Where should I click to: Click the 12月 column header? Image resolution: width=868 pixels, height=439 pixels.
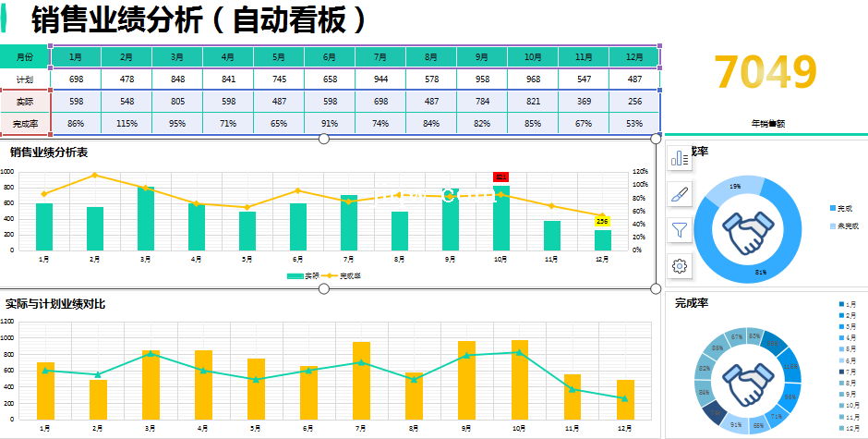tap(633, 57)
